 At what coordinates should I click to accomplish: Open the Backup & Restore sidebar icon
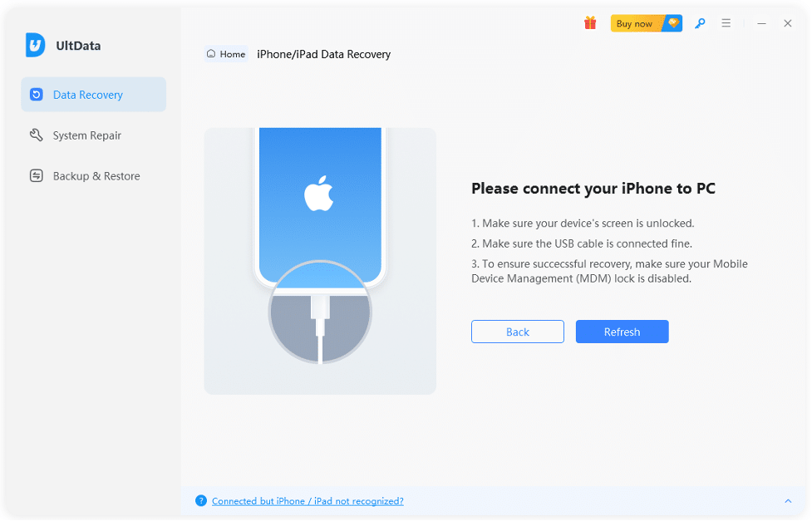pyautogui.click(x=37, y=175)
